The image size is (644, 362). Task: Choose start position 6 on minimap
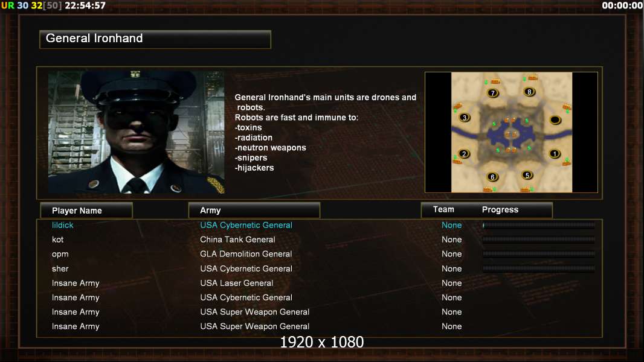coord(492,177)
